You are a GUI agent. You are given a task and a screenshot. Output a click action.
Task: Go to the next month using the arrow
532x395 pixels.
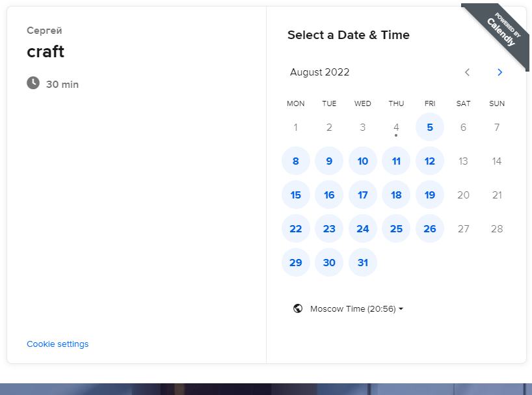[499, 72]
